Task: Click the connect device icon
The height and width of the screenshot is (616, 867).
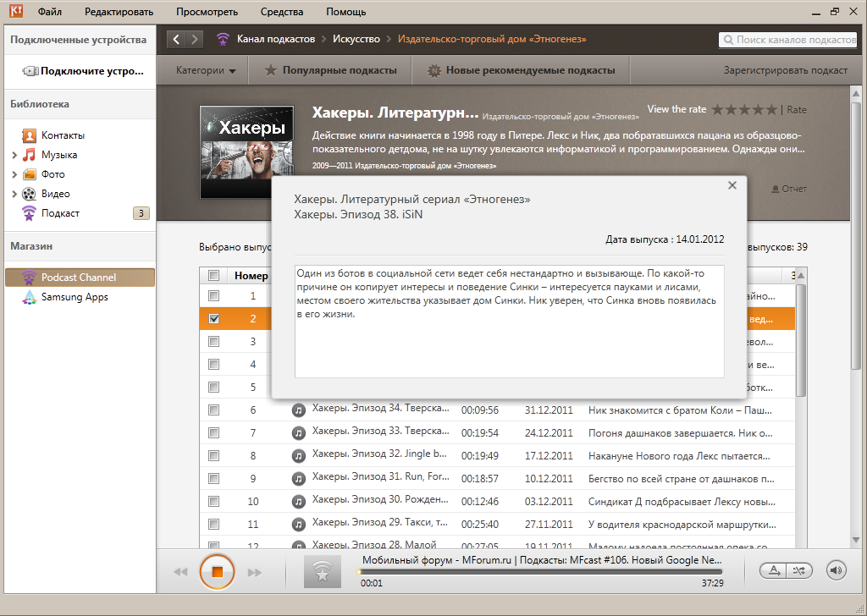Action: [x=30, y=71]
